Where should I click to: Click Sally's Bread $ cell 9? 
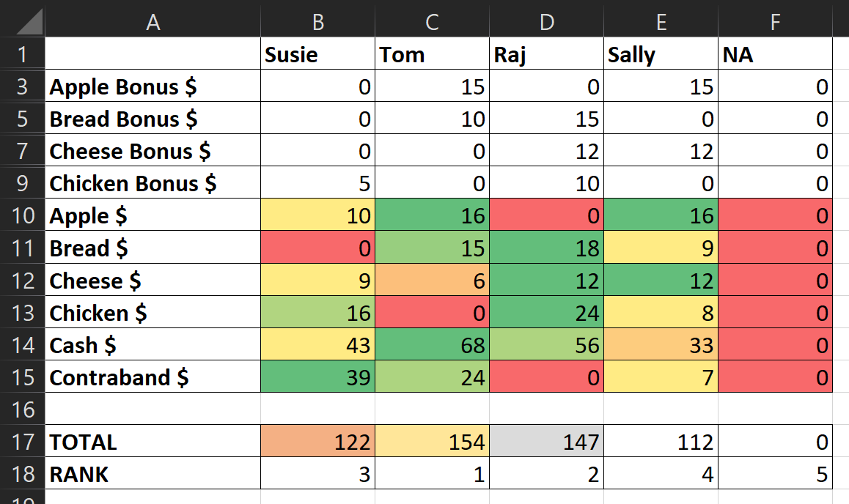point(661,248)
